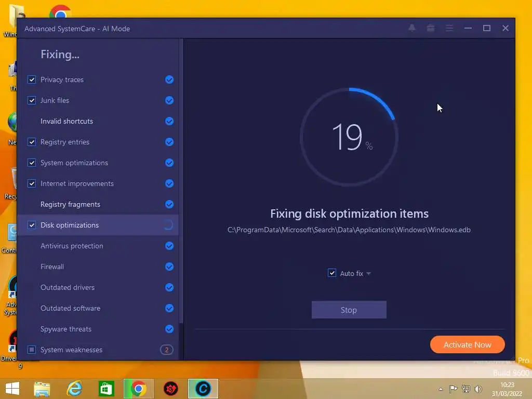Disable the Auto fix checkbox
Screen dimensions: 532x399
[332, 273]
